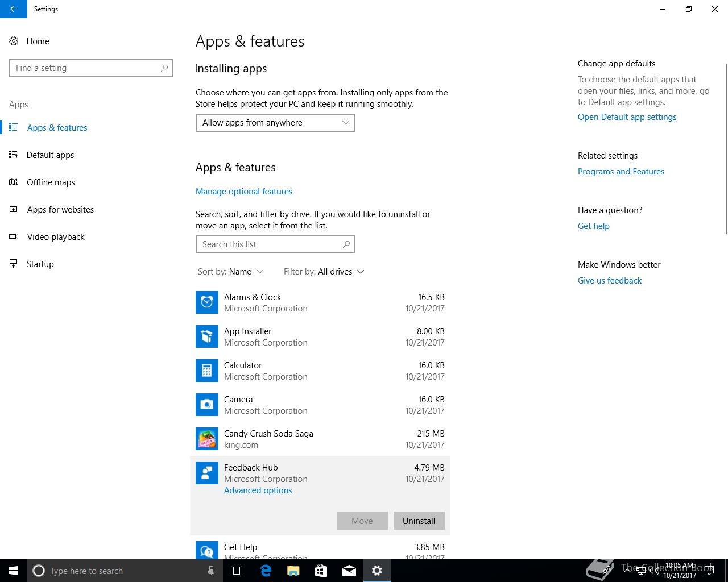Open the Home gear icon
The height and width of the screenshot is (582, 728).
coord(14,41)
